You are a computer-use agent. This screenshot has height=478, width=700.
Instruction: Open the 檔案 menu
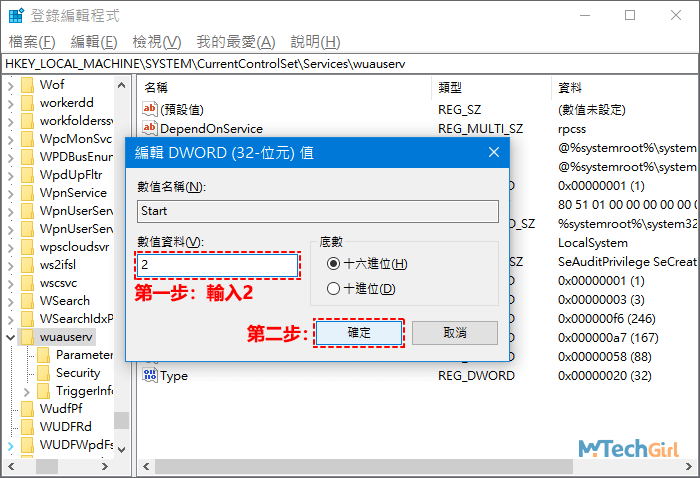pos(32,41)
